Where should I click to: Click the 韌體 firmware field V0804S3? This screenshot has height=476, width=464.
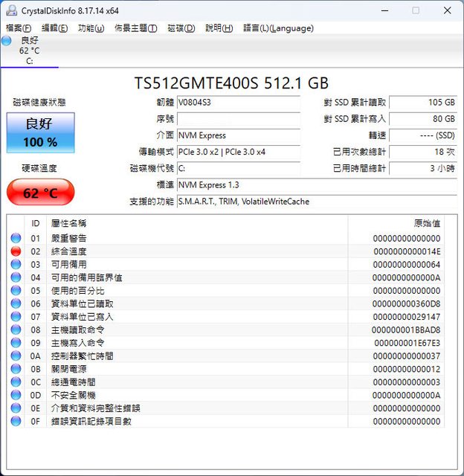238,103
